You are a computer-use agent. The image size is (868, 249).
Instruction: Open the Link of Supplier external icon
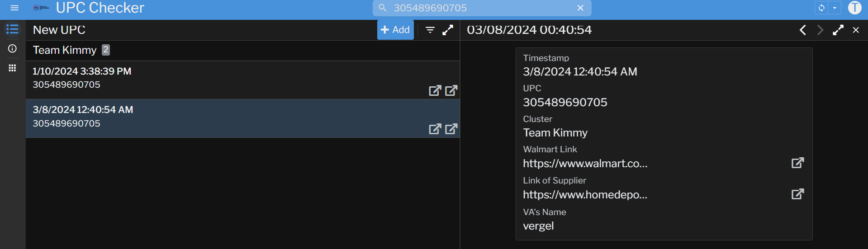(x=797, y=194)
